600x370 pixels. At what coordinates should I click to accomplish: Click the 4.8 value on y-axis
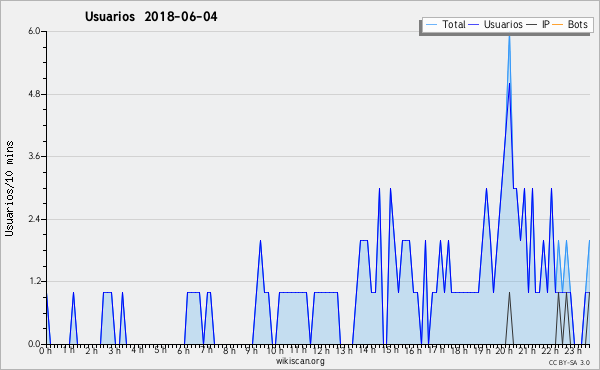pos(34,94)
